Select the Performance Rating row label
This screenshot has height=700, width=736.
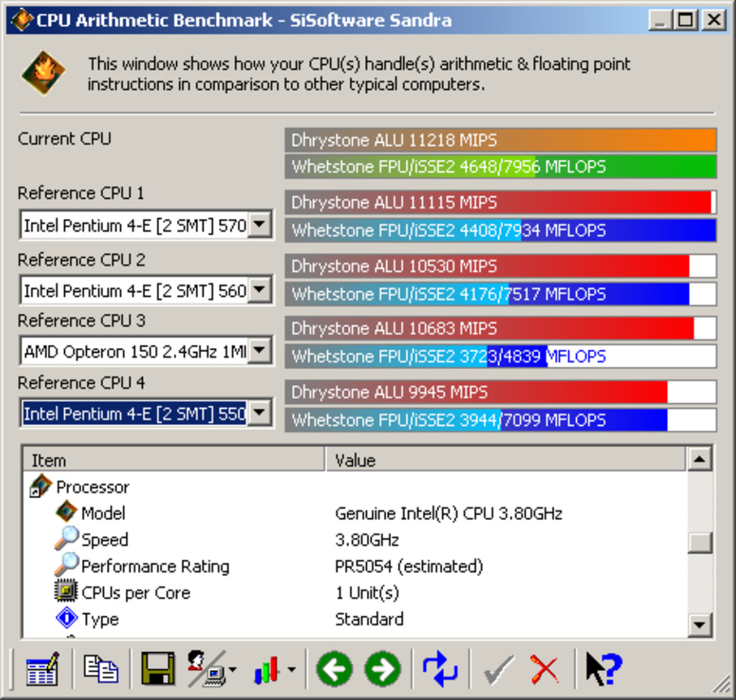click(x=155, y=566)
